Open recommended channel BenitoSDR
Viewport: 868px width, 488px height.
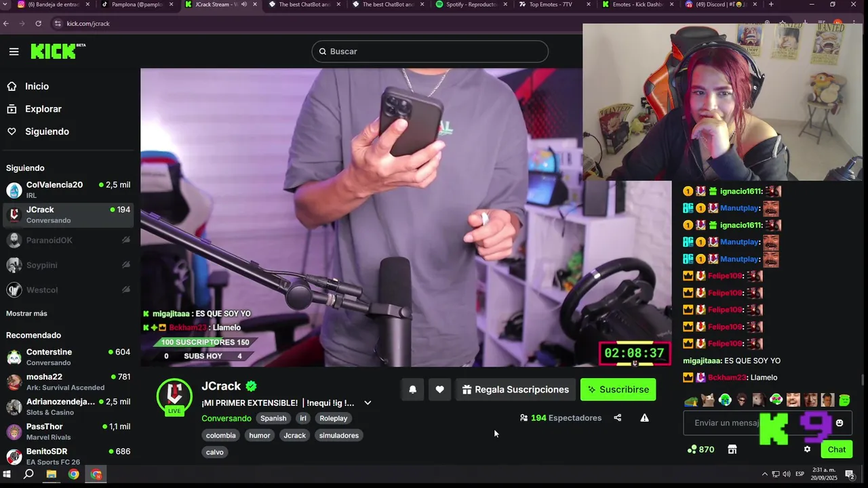pos(68,456)
